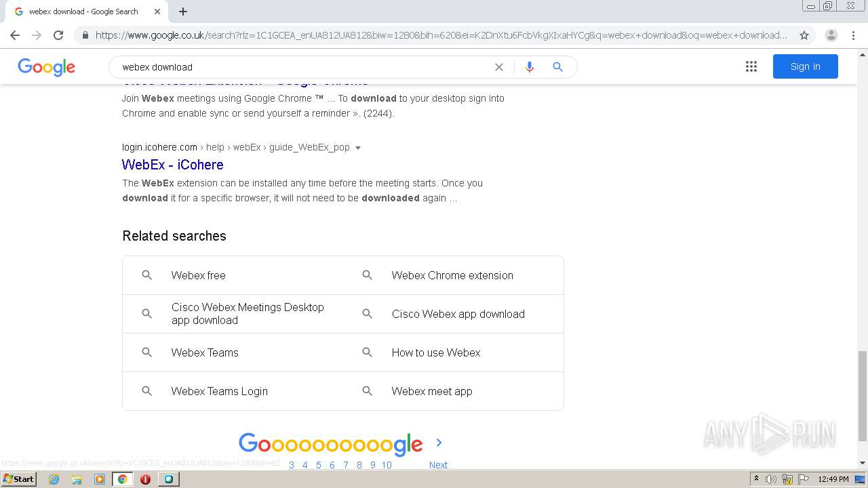Click the volume speaker tray icon
The width and height of the screenshot is (868, 488).
771,479
